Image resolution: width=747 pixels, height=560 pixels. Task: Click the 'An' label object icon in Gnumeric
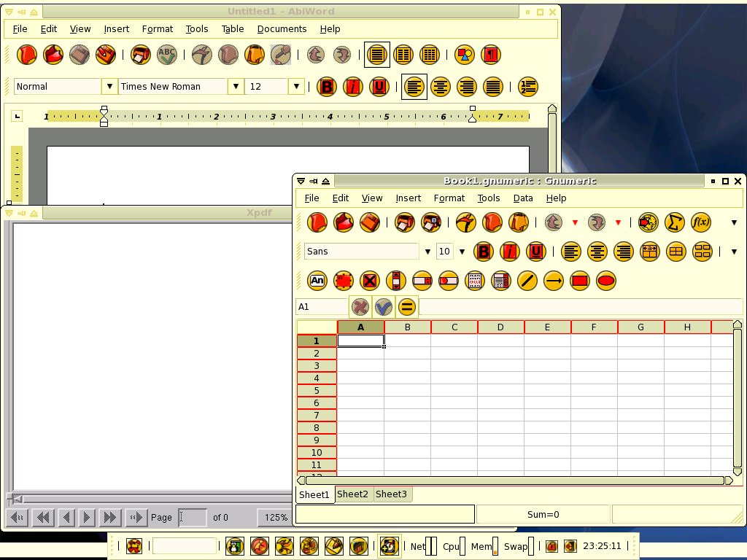click(x=317, y=281)
